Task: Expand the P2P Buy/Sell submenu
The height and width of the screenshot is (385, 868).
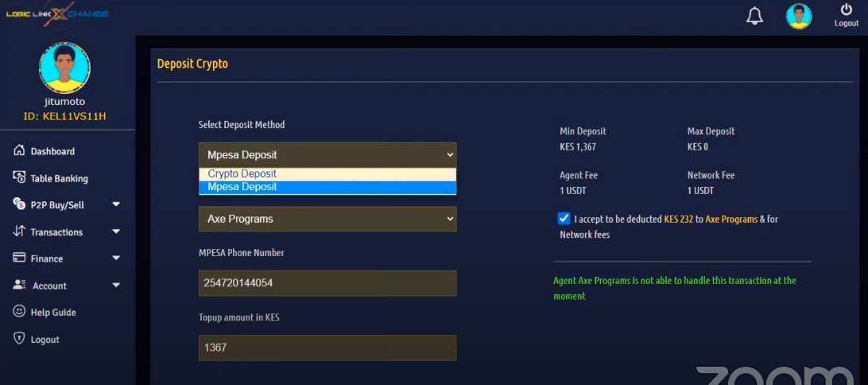Action: (116, 204)
